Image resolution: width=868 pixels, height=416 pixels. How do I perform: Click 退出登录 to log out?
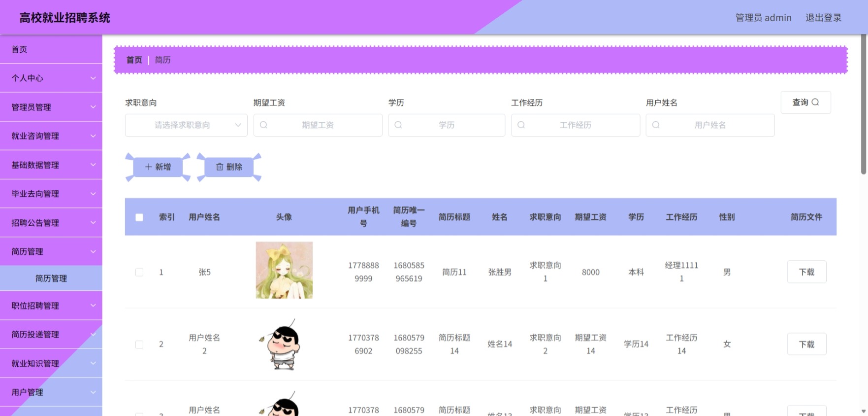[823, 18]
